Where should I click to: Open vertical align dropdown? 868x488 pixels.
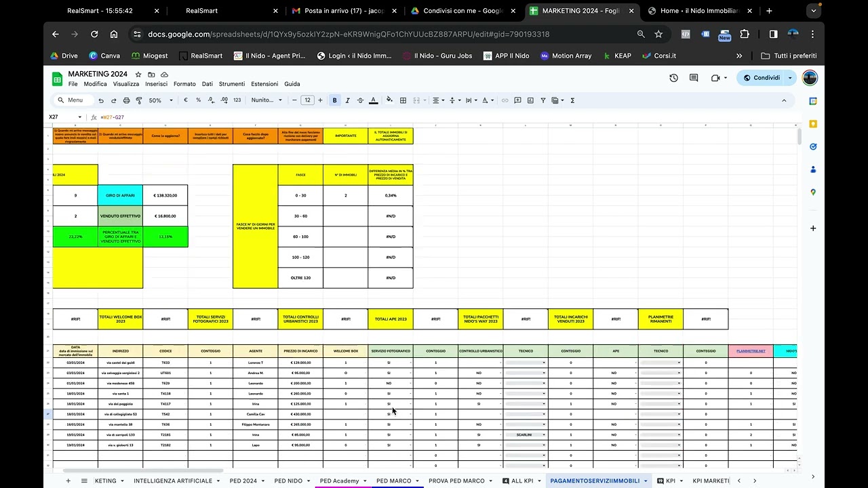click(454, 100)
